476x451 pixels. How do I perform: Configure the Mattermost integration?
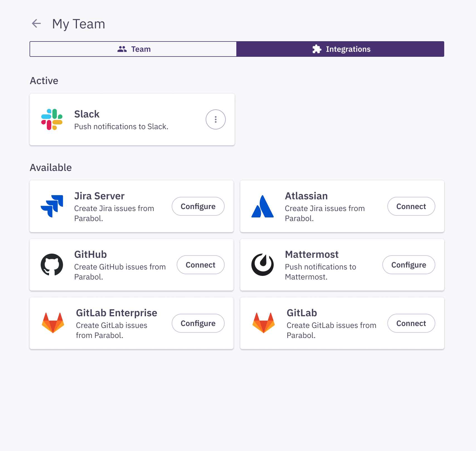tap(409, 265)
